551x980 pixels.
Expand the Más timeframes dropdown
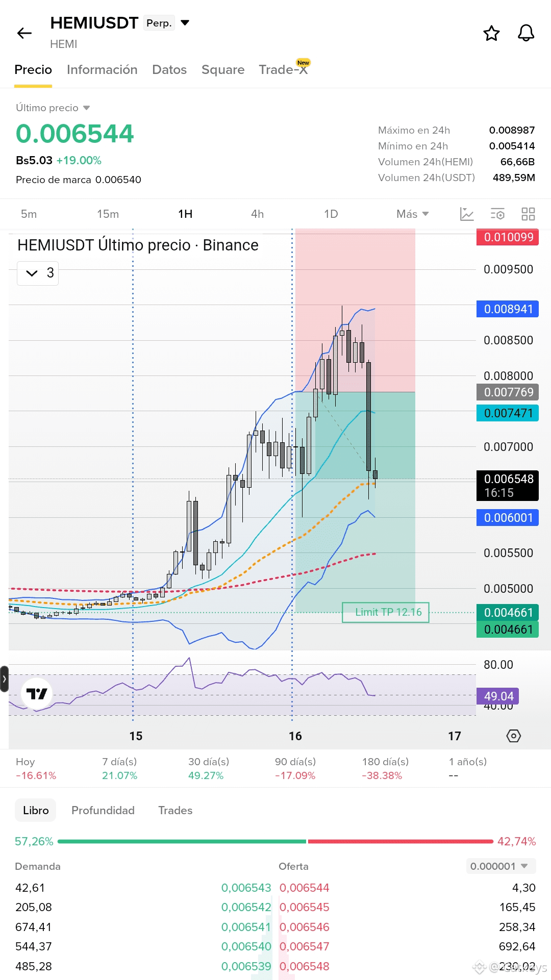click(x=412, y=214)
